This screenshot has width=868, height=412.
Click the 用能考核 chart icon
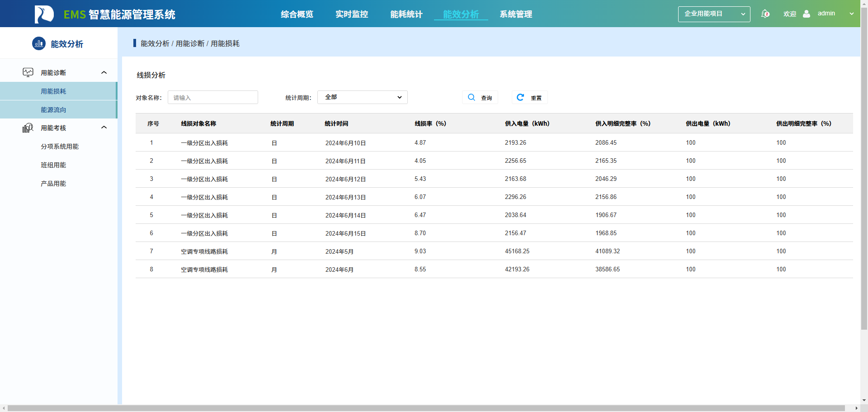(x=28, y=128)
